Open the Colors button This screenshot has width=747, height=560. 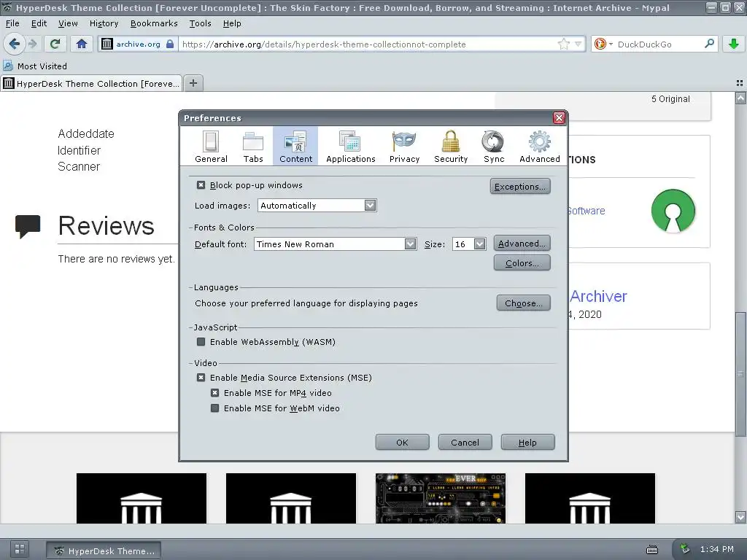click(x=522, y=262)
